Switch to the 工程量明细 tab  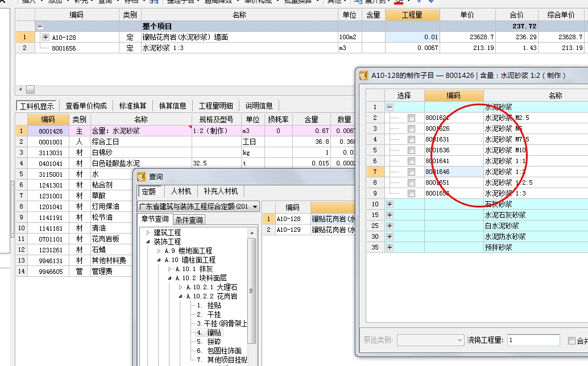coord(216,106)
